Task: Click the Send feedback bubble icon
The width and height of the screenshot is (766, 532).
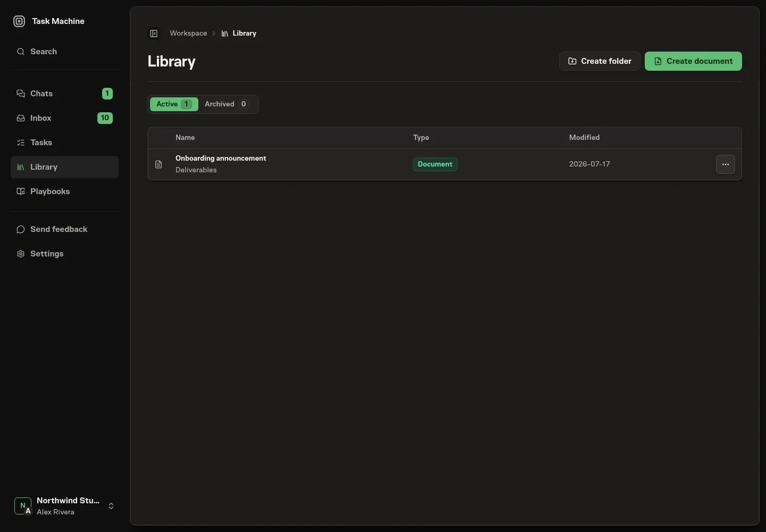Action: coord(21,229)
